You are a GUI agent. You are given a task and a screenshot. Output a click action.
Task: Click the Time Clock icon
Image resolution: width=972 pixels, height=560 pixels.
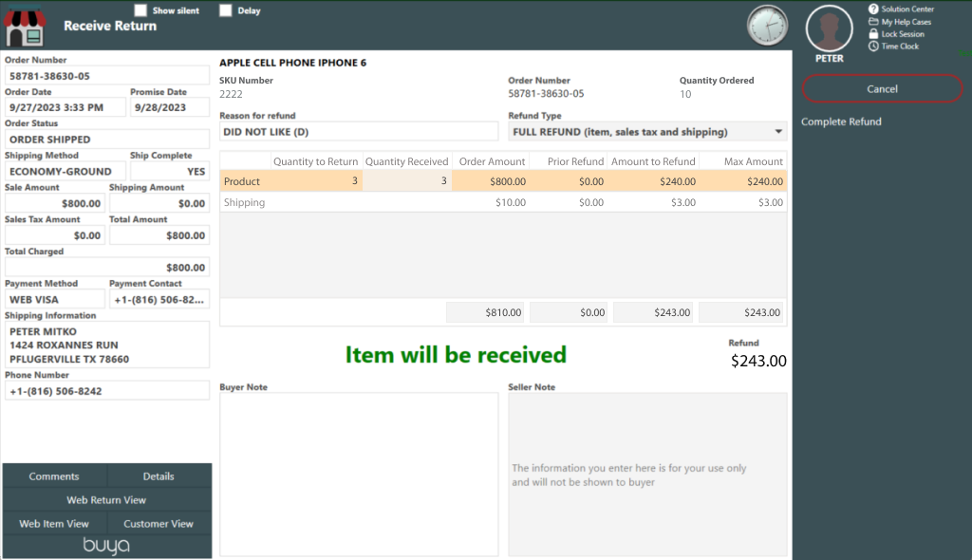[x=873, y=47]
